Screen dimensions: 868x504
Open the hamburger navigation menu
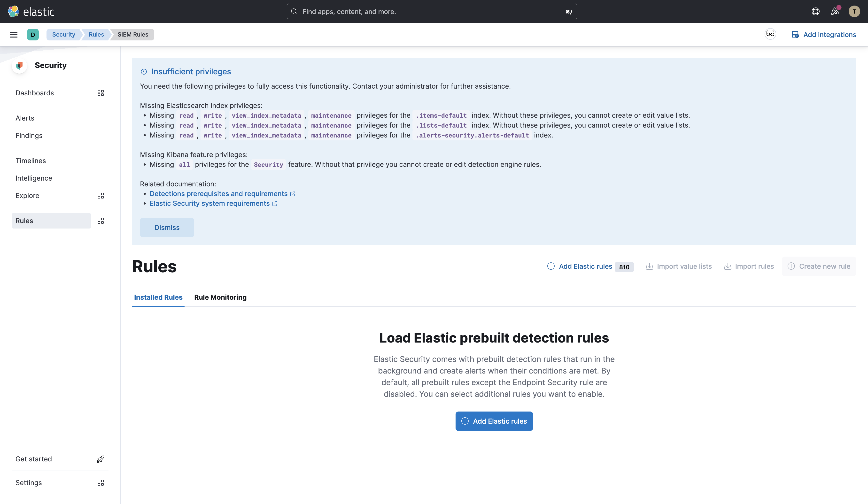[x=13, y=34]
